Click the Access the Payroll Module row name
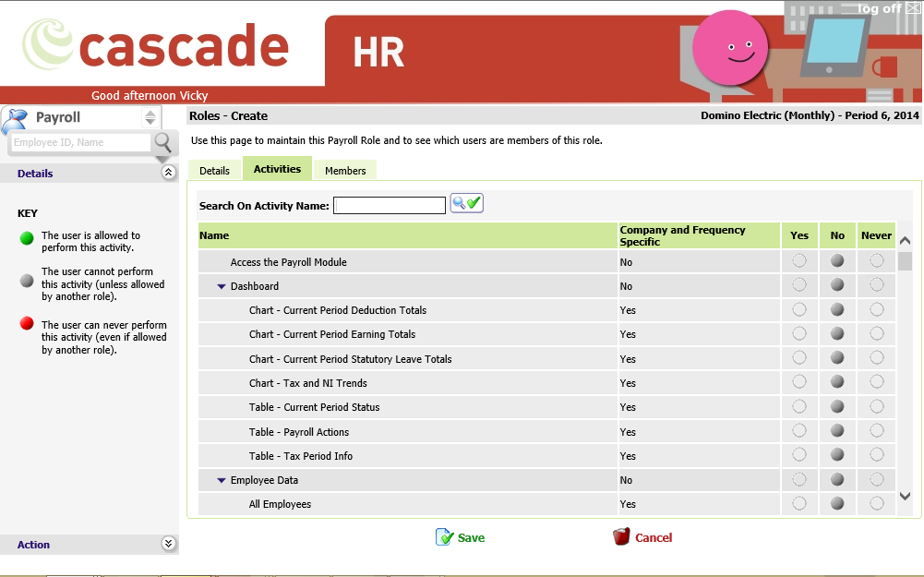The height and width of the screenshot is (577, 924). pyautogui.click(x=288, y=262)
